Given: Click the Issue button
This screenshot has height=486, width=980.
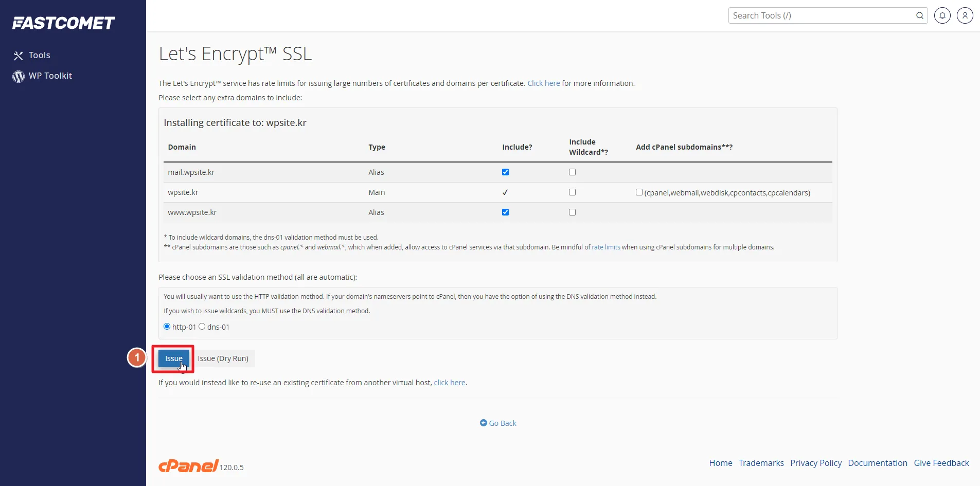Looking at the screenshot, I should tap(174, 358).
